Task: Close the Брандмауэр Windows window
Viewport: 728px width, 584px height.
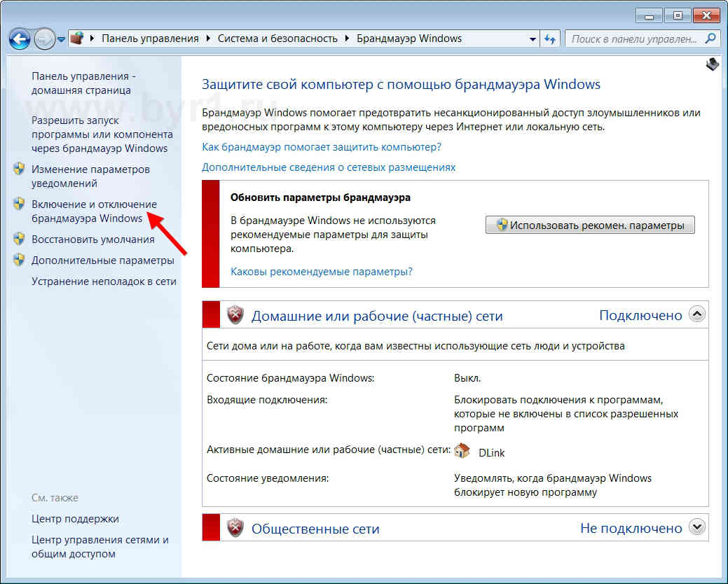Action: pyautogui.click(x=706, y=16)
